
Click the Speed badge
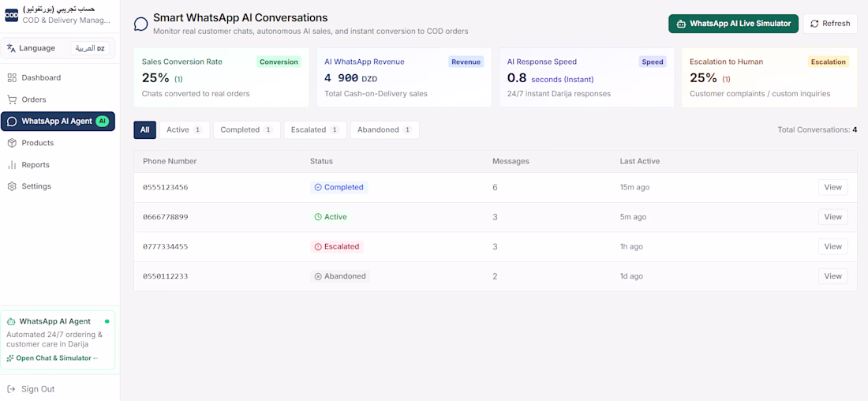tap(653, 62)
